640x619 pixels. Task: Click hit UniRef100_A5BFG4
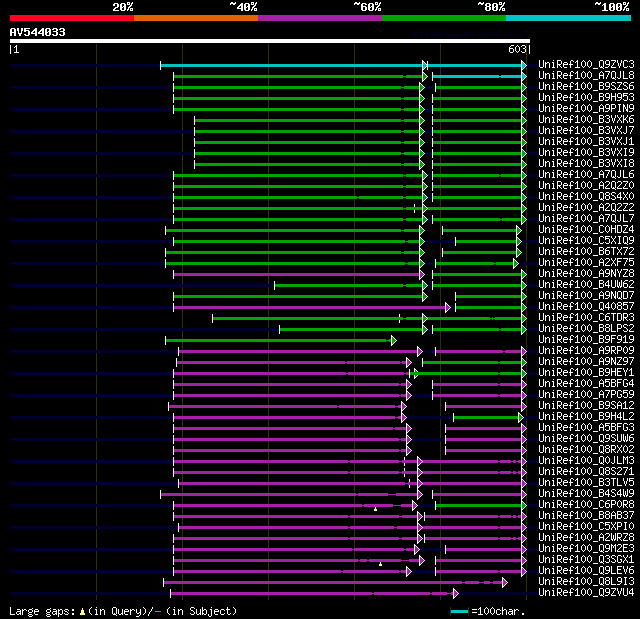click(586, 384)
